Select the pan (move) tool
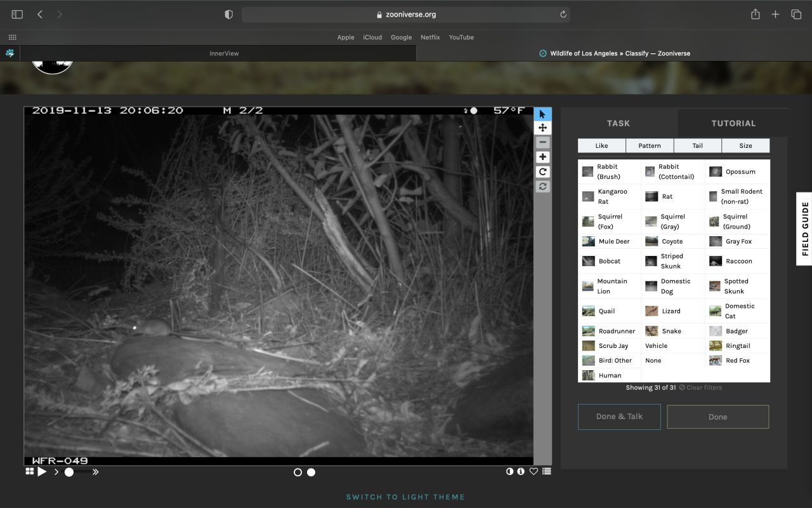Screen dimensions: 812x508 [x=542, y=128]
